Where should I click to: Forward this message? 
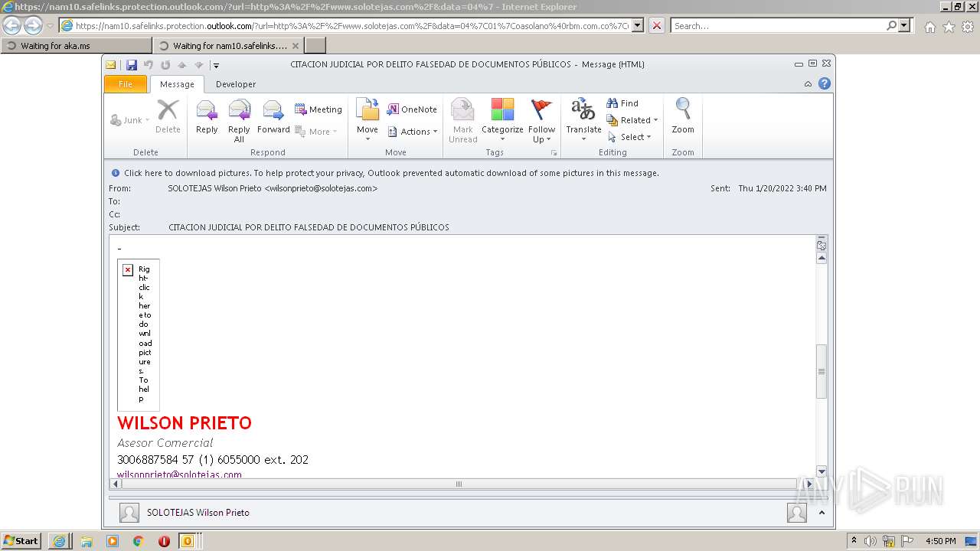coord(273,116)
